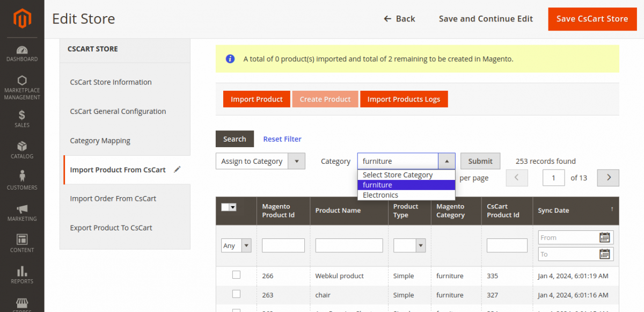Click the Reset Filter link
This screenshot has width=644, height=312.
[x=282, y=139]
